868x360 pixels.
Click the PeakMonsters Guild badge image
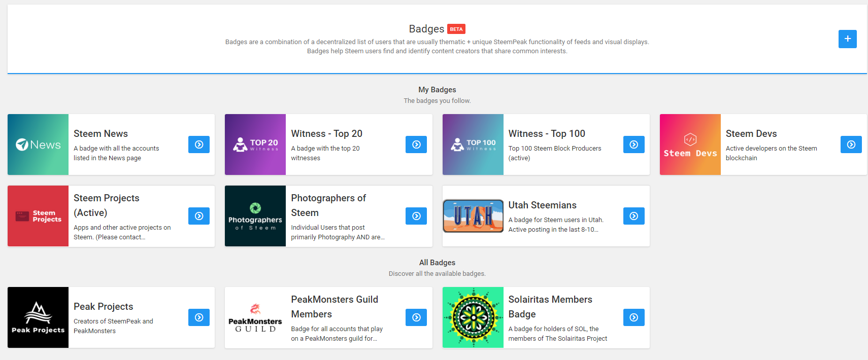point(255,317)
